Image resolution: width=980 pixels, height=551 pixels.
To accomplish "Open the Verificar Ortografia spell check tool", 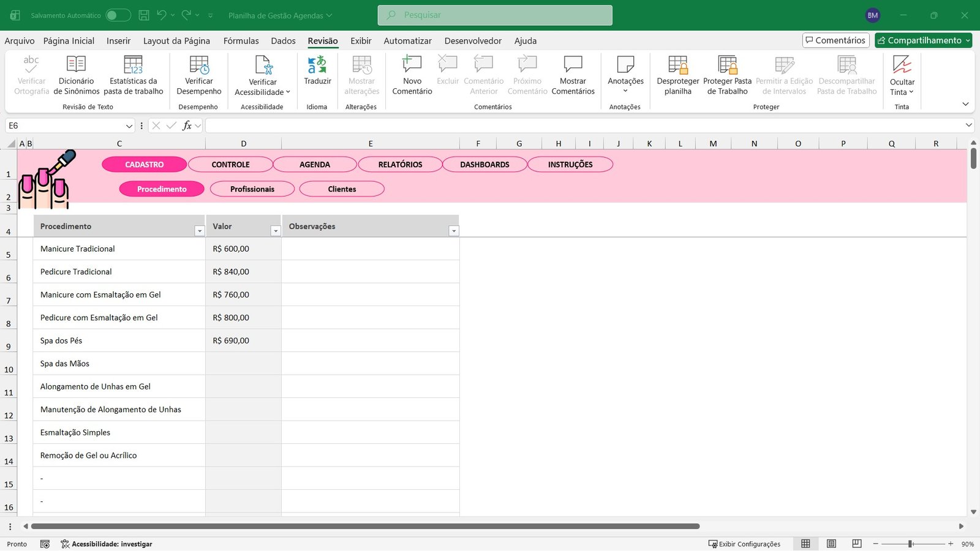I will [31, 73].
